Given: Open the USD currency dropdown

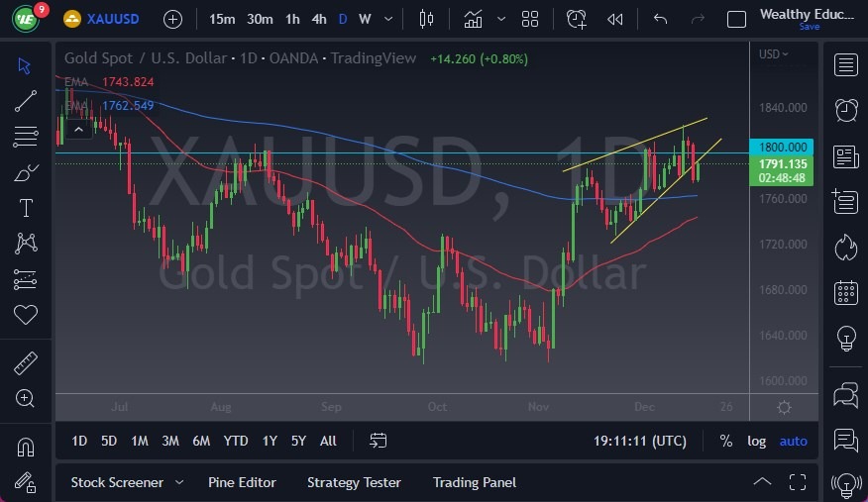Looking at the screenshot, I should 773,54.
